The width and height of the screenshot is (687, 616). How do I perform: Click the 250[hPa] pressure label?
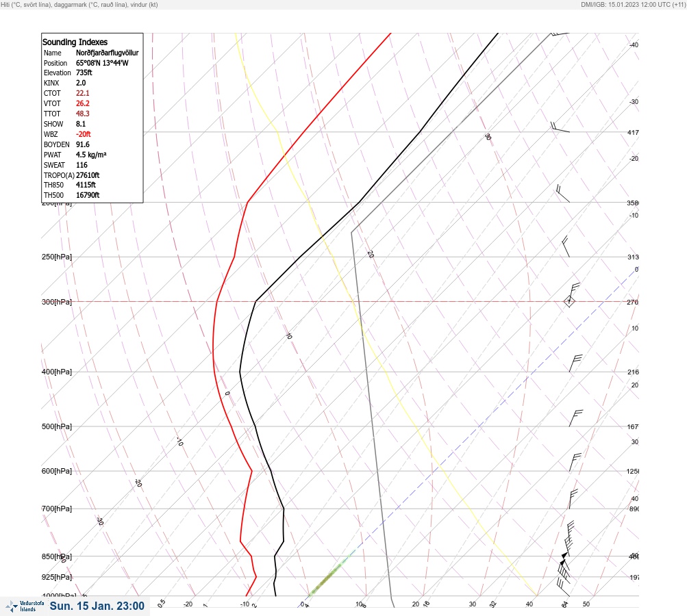click(x=57, y=257)
